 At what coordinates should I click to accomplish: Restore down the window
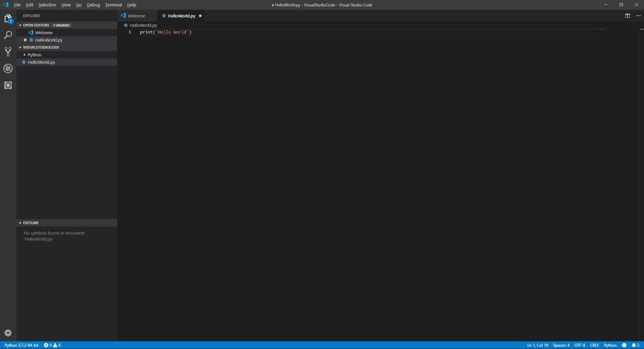[x=621, y=5]
